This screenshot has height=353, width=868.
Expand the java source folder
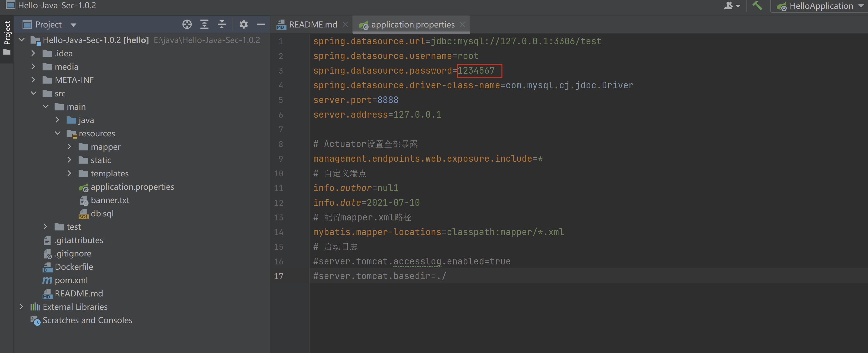57,120
